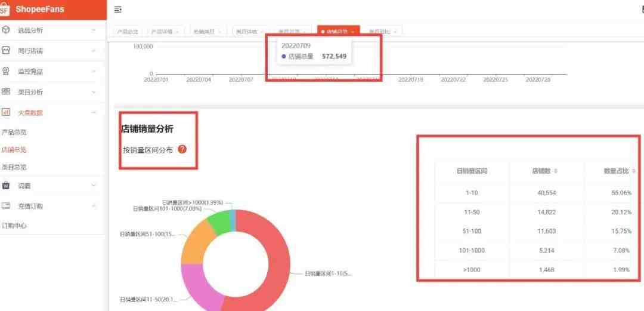
Task: Click the red 1-10 donut chart segment
Action: [x=278, y=263]
